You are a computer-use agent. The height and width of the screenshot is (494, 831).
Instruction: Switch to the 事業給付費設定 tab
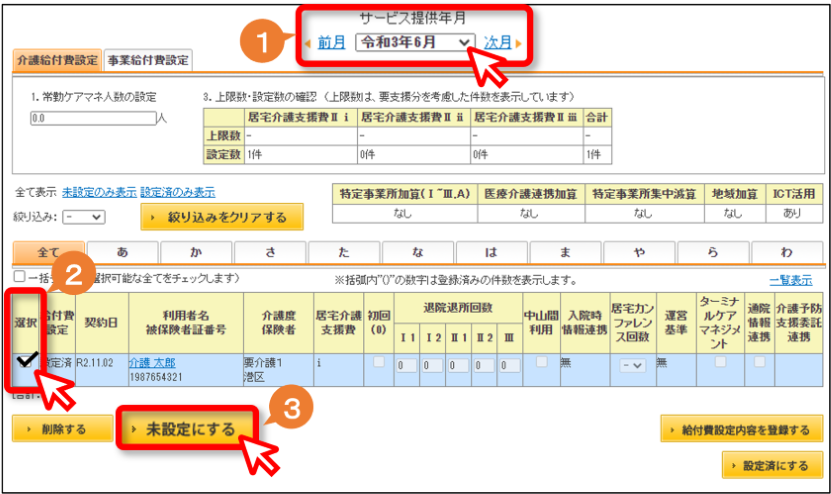148,60
